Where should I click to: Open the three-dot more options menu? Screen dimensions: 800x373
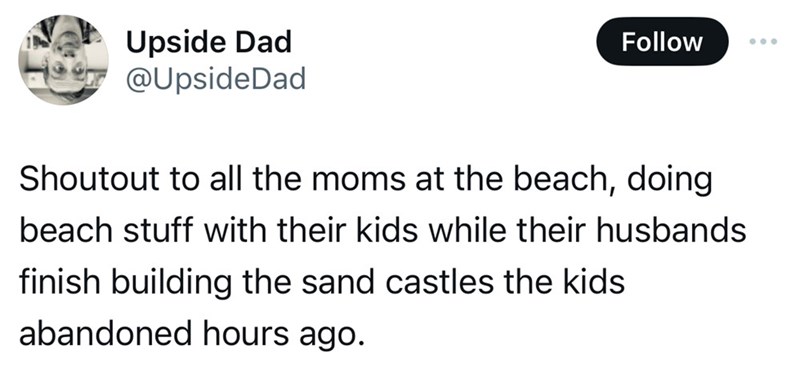coord(764,42)
